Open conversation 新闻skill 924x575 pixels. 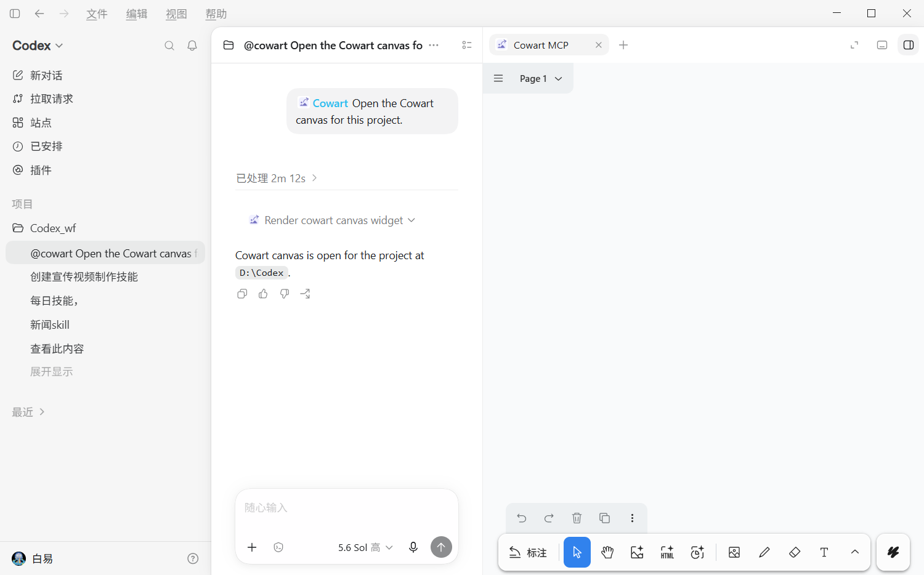(x=105, y=324)
